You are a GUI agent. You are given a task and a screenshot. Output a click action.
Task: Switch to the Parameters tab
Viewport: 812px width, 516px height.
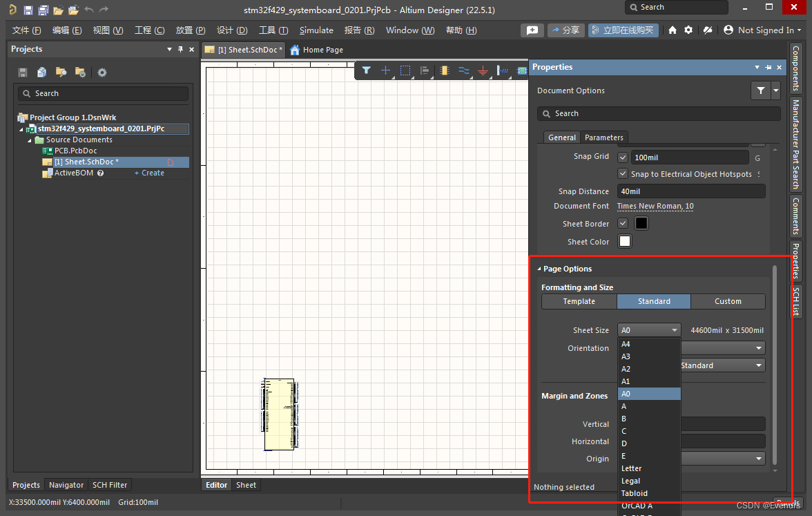click(x=603, y=137)
